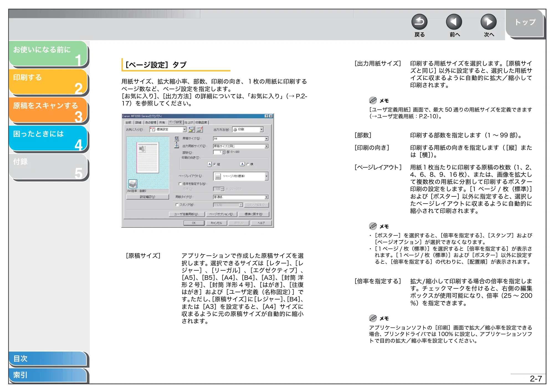Image resolution: width=554 pixels, height=392 pixels.
Task: Click the memo pencil icon above ポスター note
Action: [373, 226]
